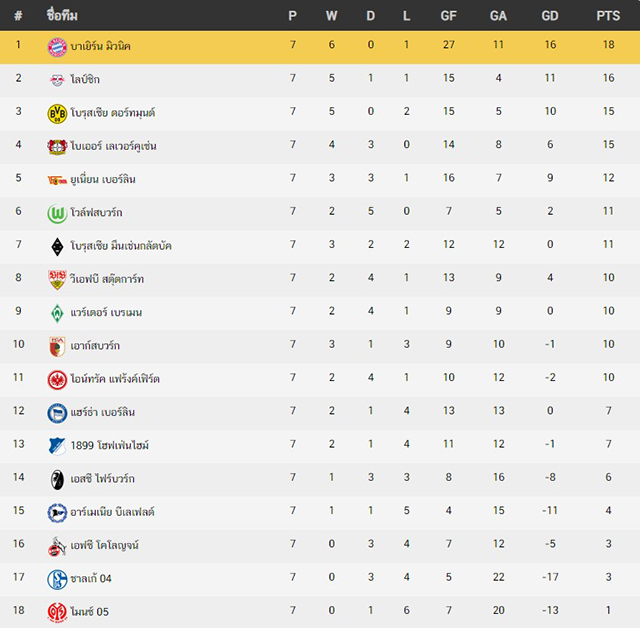Click the Bayer Leverkusen crest
Viewport: 640px width, 628px height.
tap(57, 147)
